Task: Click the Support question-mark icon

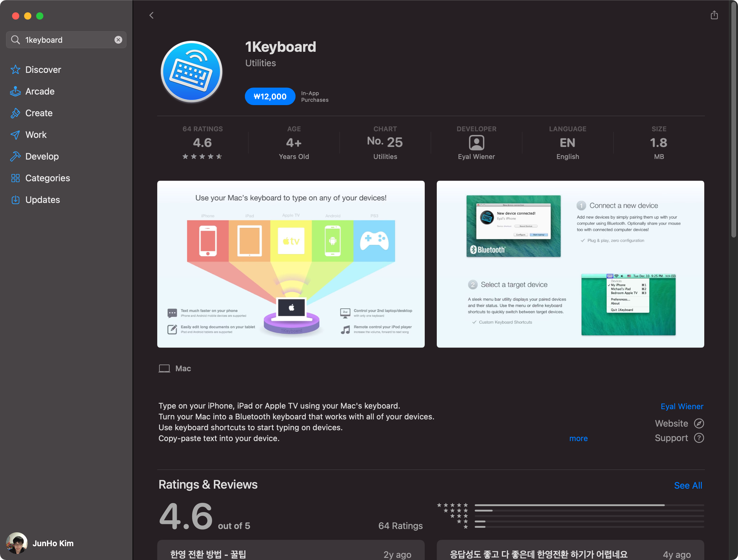Action: coord(699,438)
